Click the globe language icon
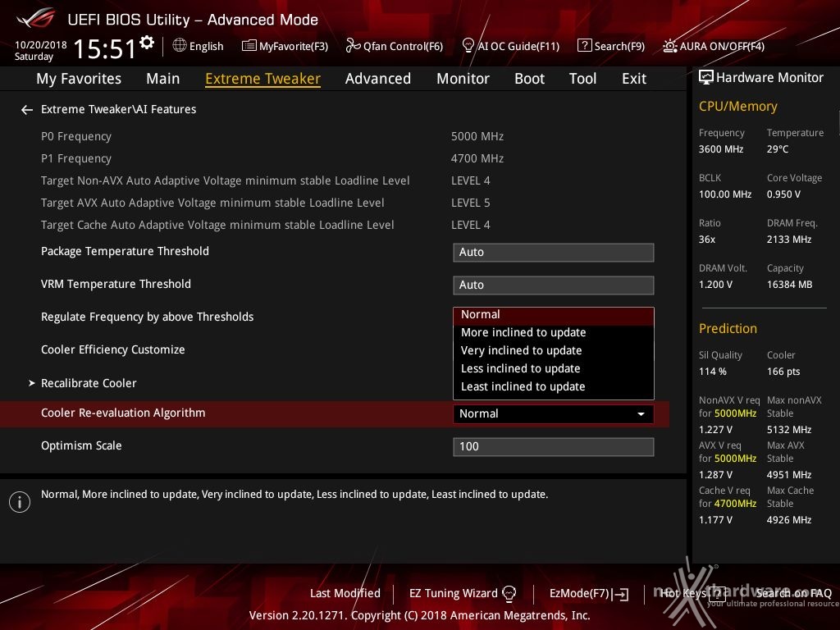 tap(180, 46)
